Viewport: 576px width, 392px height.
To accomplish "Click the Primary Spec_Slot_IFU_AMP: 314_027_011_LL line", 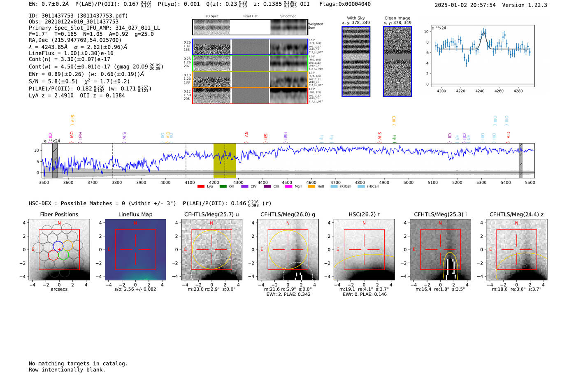I will 94,28.
